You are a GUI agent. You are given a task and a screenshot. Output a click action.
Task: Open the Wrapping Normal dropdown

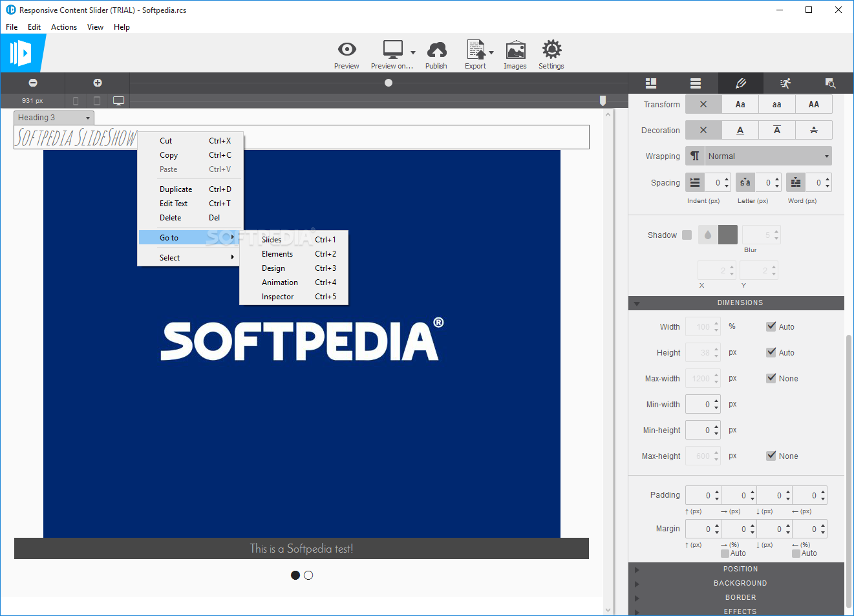768,156
